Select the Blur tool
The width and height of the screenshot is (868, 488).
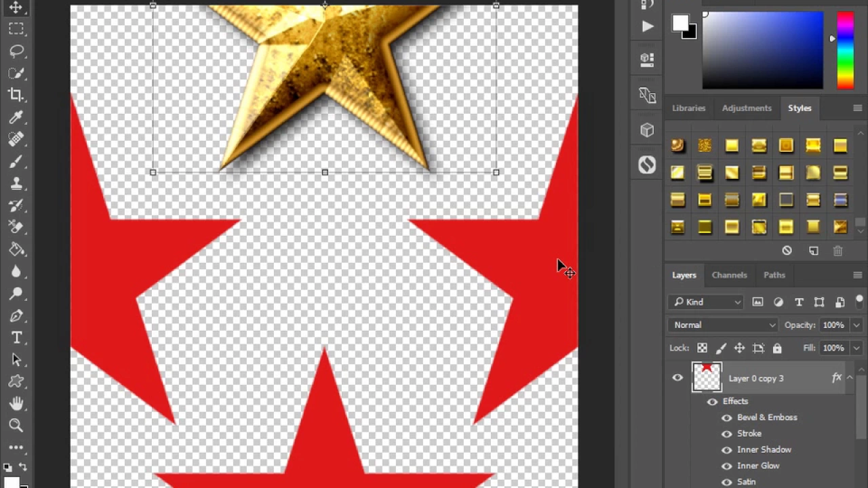tap(16, 271)
